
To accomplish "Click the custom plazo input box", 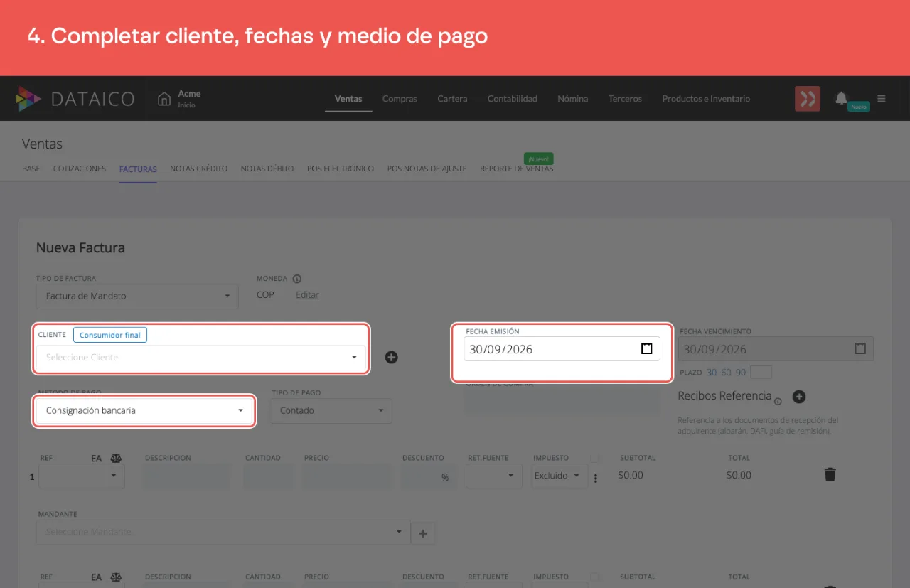I will pos(761,373).
